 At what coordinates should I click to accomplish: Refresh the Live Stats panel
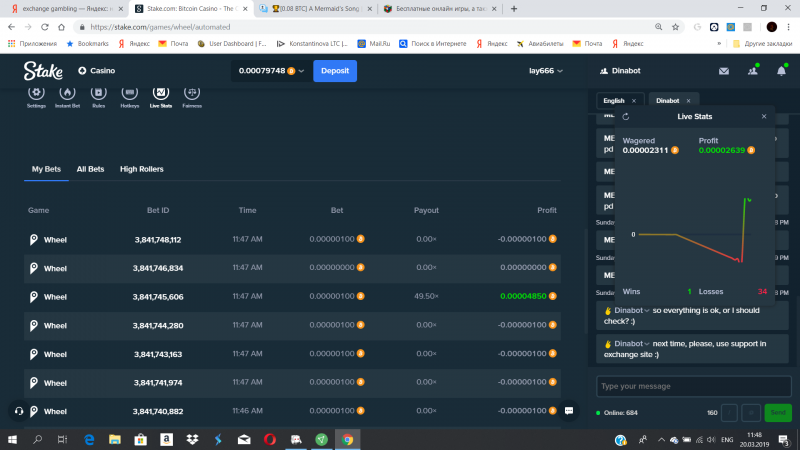[626, 117]
